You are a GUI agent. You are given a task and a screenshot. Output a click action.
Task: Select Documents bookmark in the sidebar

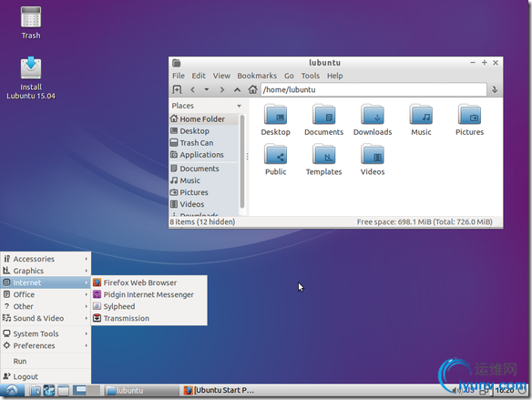pyautogui.click(x=204, y=169)
